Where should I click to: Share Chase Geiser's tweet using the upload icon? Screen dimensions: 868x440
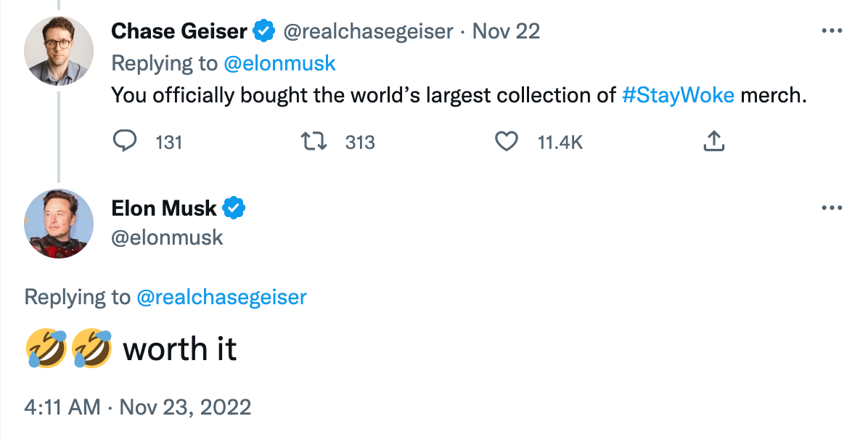(714, 142)
